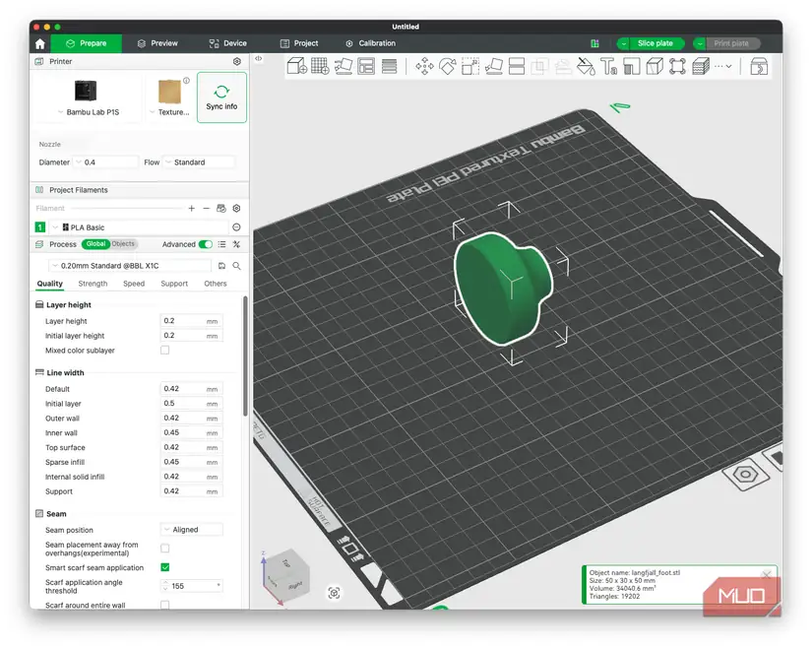The width and height of the screenshot is (812, 648).
Task: Select the Measure tool
Action: coord(677,66)
